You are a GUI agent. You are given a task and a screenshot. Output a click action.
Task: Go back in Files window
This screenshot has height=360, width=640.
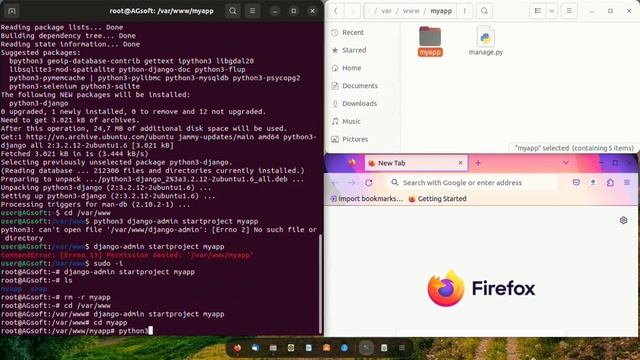pyautogui.click(x=336, y=11)
